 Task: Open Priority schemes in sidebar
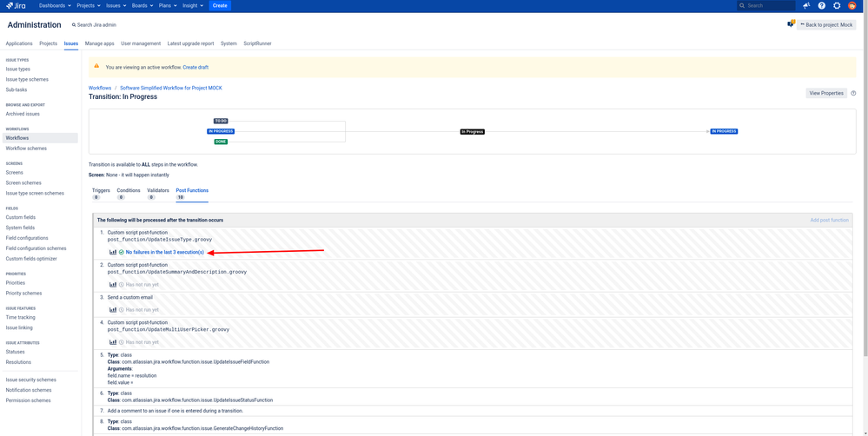[23, 294]
